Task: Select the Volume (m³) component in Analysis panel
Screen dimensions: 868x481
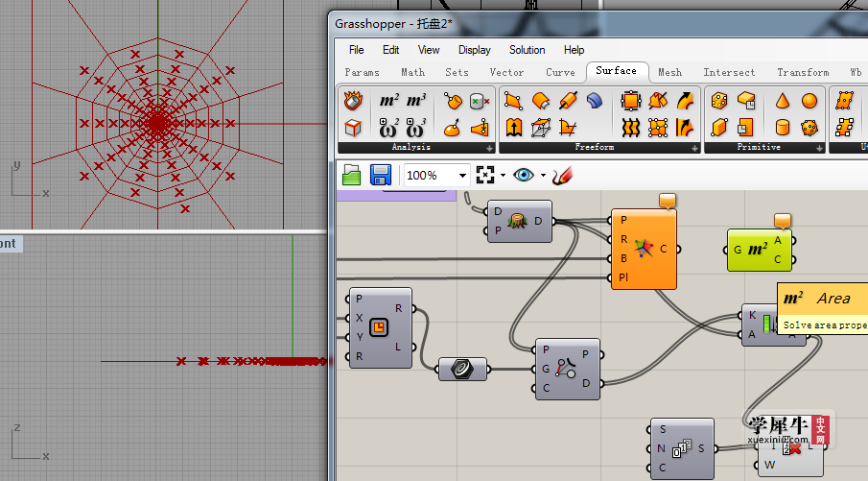Action: [x=416, y=101]
